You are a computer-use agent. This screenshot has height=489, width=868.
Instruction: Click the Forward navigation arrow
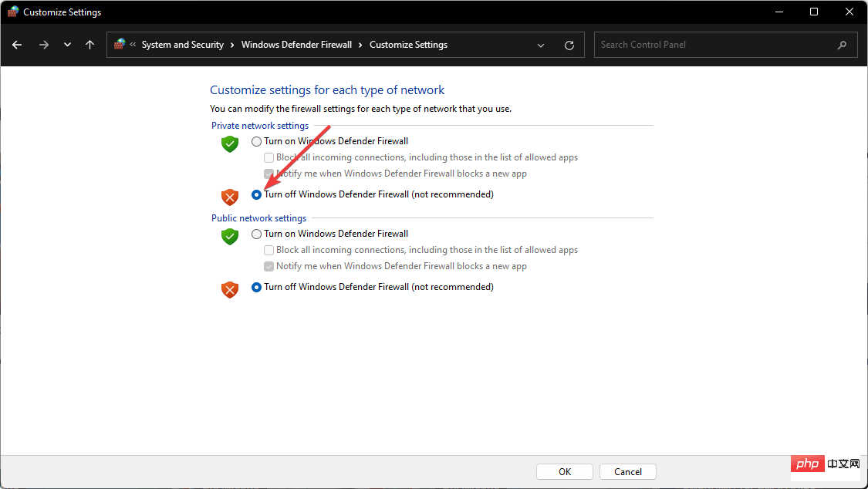coord(43,45)
